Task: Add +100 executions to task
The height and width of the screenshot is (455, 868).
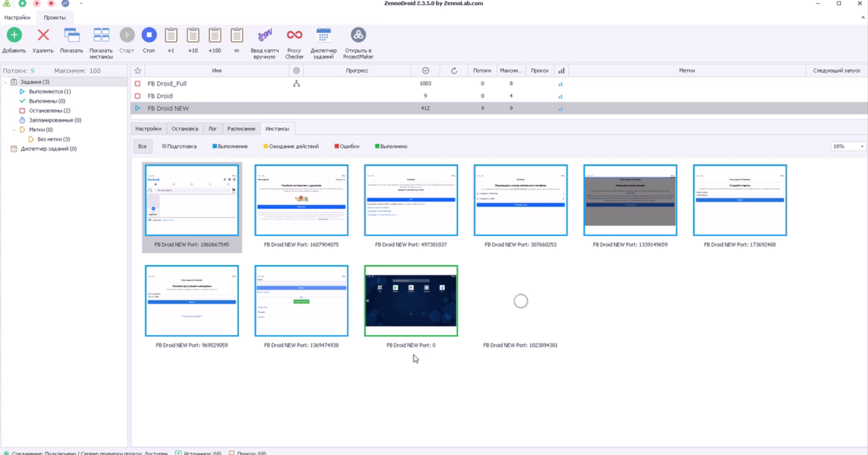Action: [215, 35]
